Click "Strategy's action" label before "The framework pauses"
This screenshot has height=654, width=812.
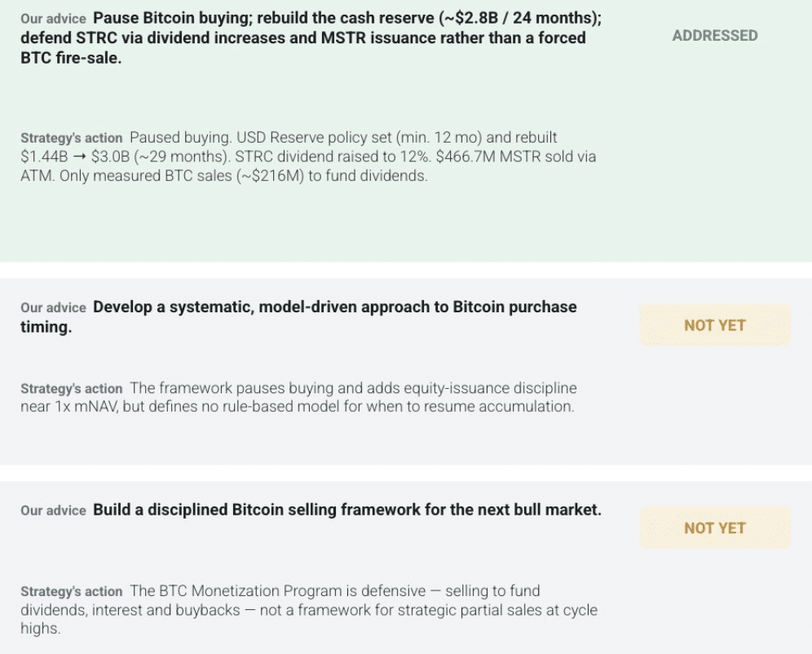tap(72, 389)
